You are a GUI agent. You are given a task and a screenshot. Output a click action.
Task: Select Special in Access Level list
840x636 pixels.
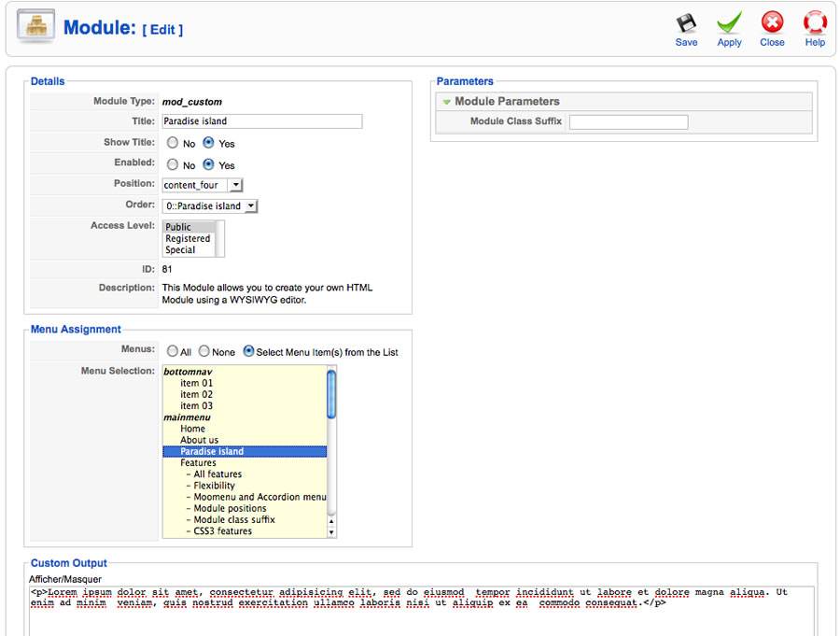click(189, 250)
